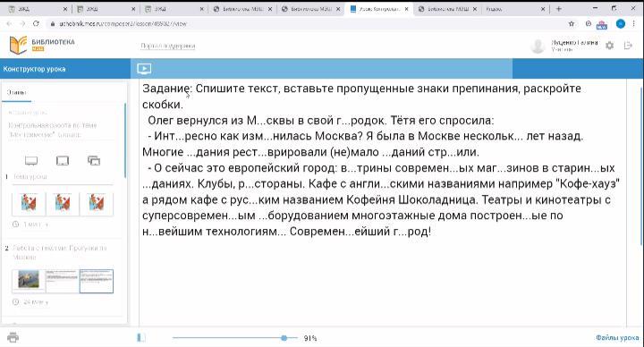Select the tablet screen icon
The width and height of the screenshot is (644, 347).
pyautogui.click(x=63, y=161)
